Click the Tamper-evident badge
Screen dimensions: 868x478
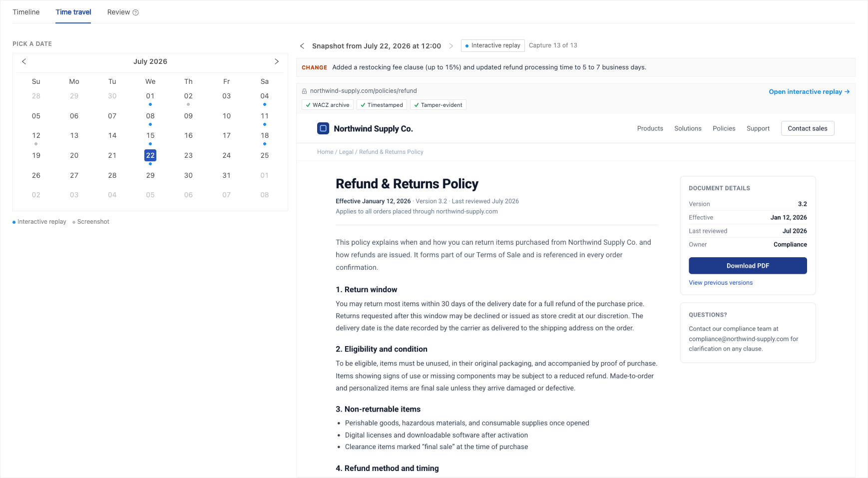[x=438, y=105]
